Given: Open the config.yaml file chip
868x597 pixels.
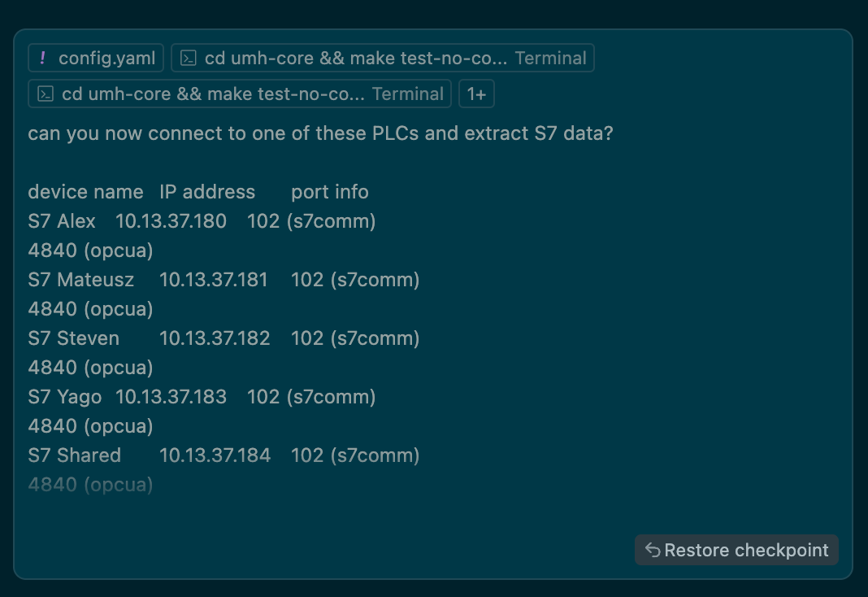Looking at the screenshot, I should 96,58.
